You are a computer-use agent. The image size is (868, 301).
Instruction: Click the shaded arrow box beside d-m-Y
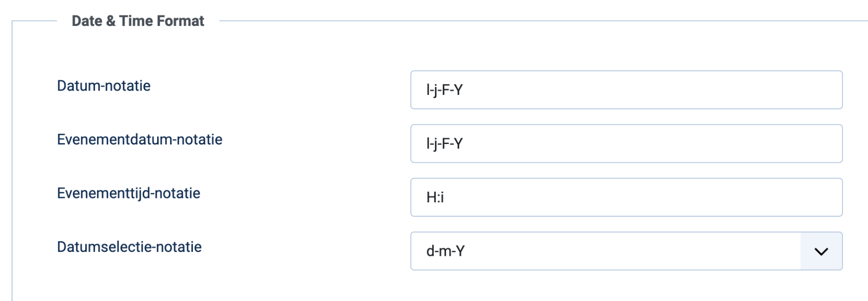pyautogui.click(x=821, y=251)
